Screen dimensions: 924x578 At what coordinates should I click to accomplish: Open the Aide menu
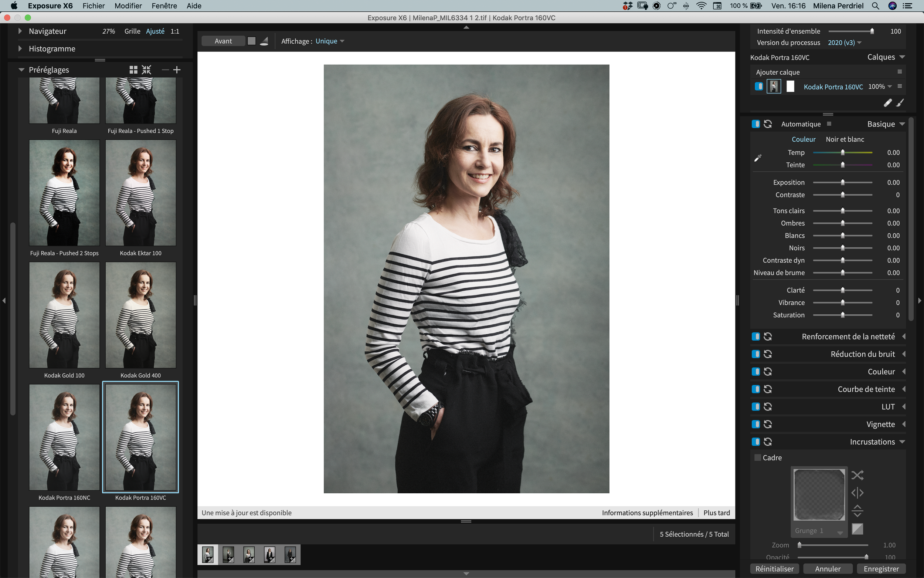[x=194, y=6]
